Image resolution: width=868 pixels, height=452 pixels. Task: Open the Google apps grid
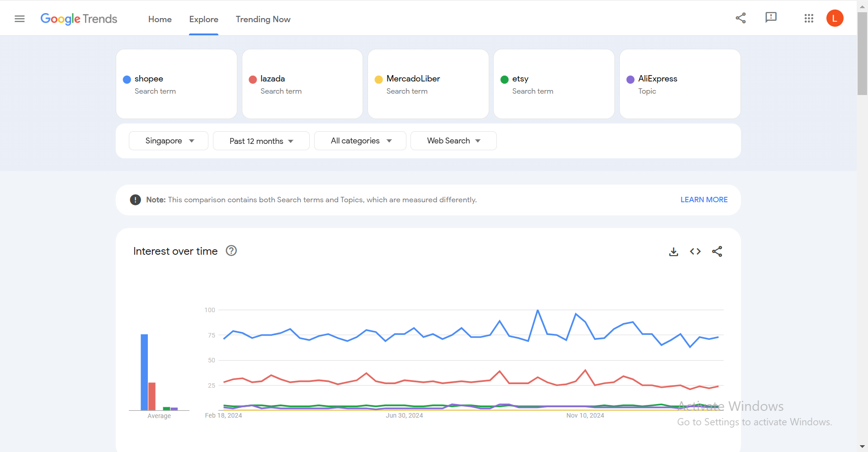tap(809, 19)
